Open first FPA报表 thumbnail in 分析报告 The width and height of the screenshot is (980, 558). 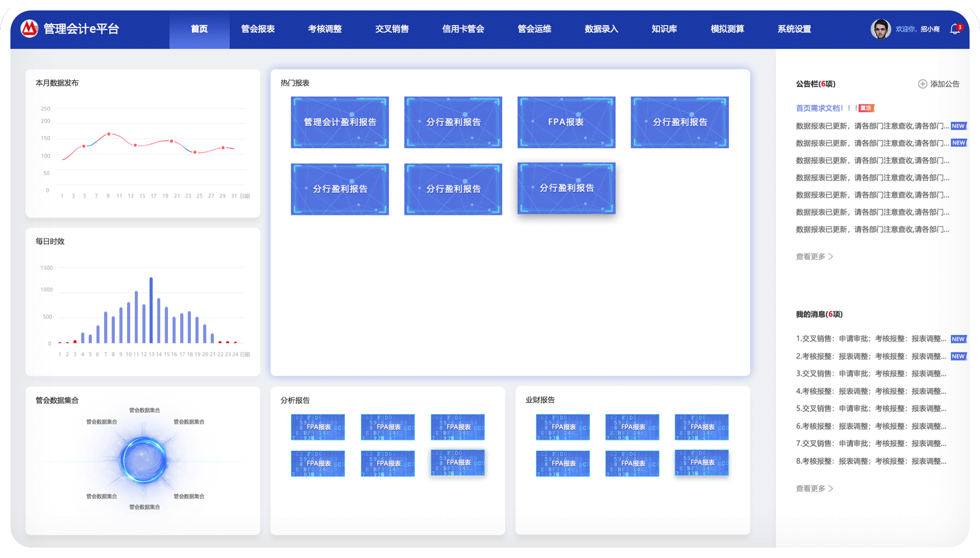(318, 427)
